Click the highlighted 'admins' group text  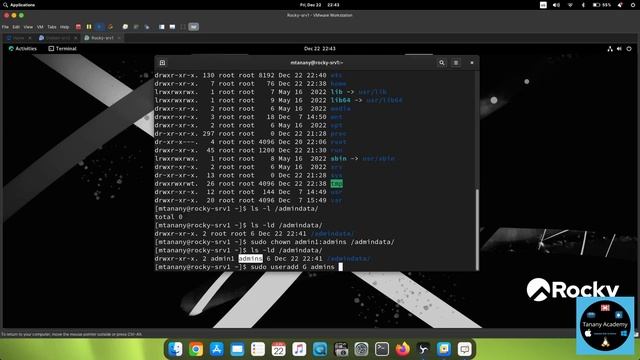coord(250,259)
